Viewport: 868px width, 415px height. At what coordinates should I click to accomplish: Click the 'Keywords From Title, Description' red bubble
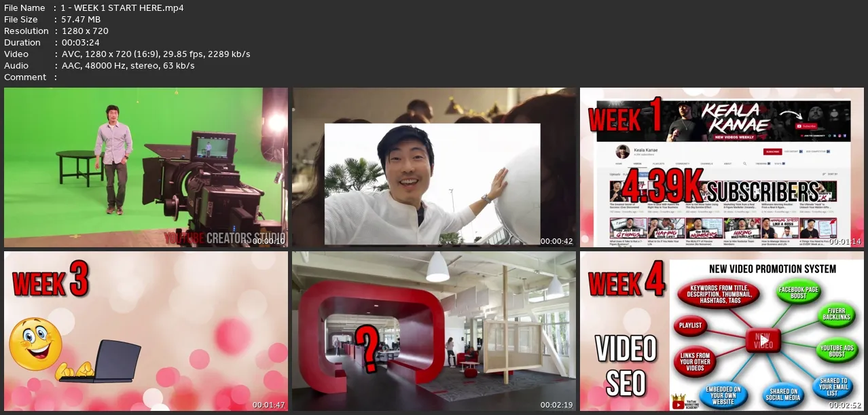(x=719, y=295)
